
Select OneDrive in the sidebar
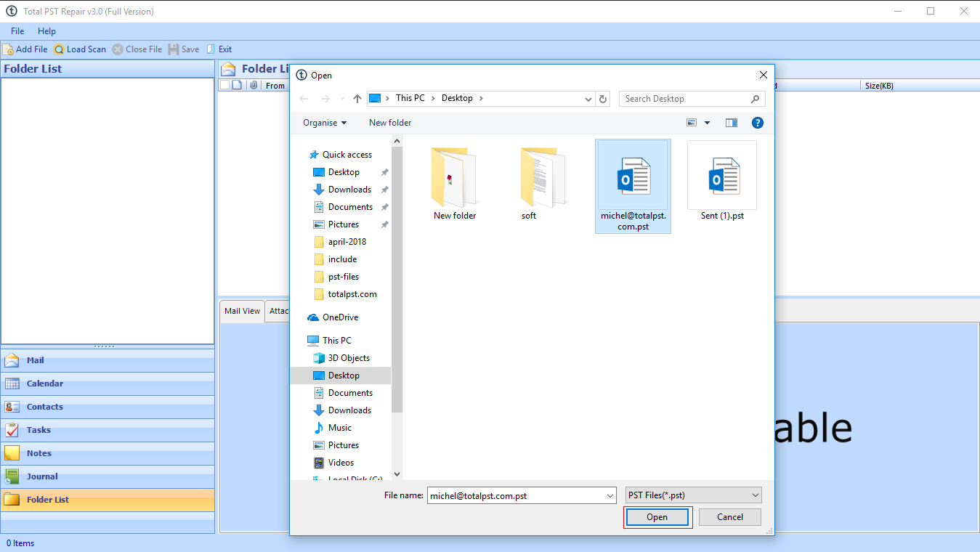[x=333, y=317]
